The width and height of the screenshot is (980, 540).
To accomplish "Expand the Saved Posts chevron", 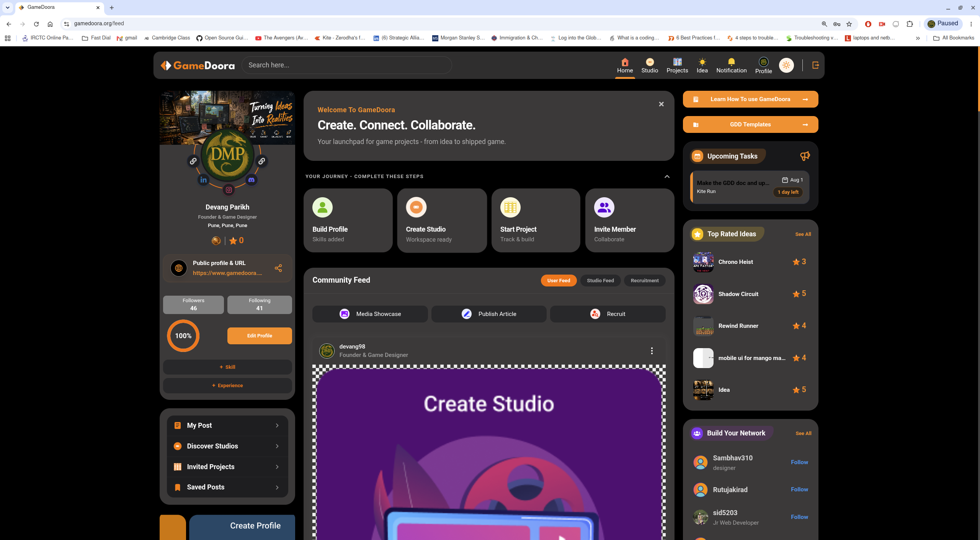I will [277, 487].
